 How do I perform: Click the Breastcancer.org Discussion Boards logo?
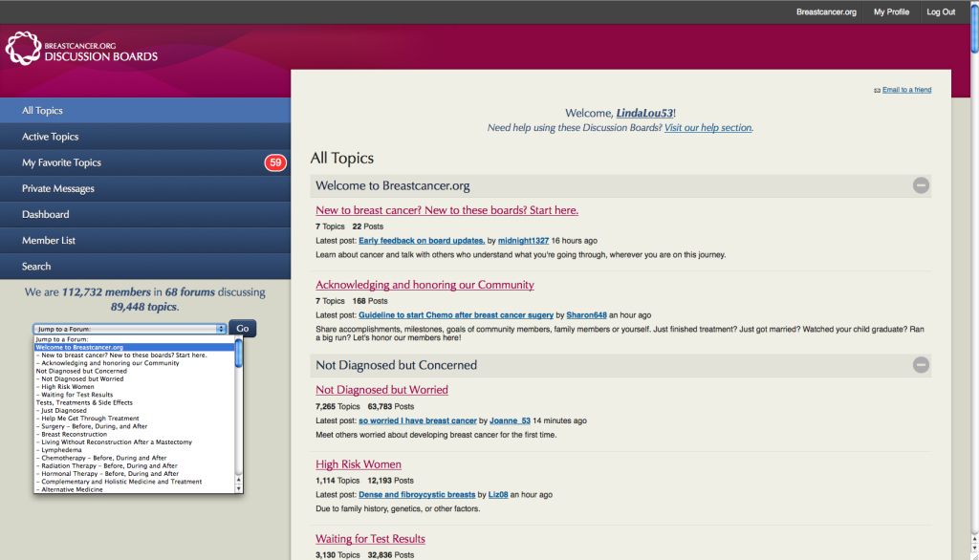82,49
